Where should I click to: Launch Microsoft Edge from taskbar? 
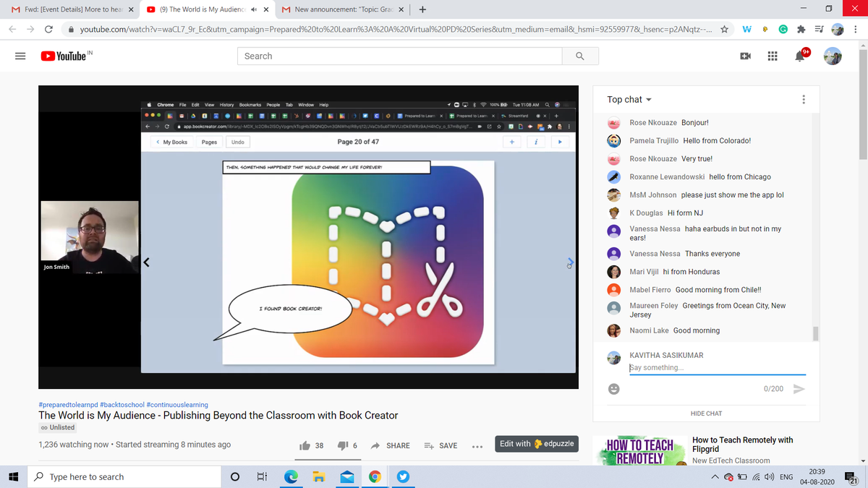[x=291, y=476]
